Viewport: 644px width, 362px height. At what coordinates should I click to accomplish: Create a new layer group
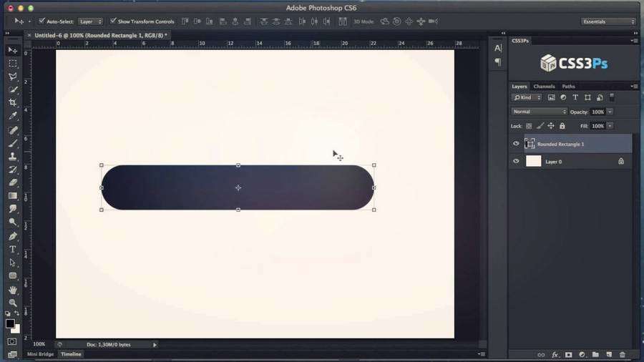(595, 355)
